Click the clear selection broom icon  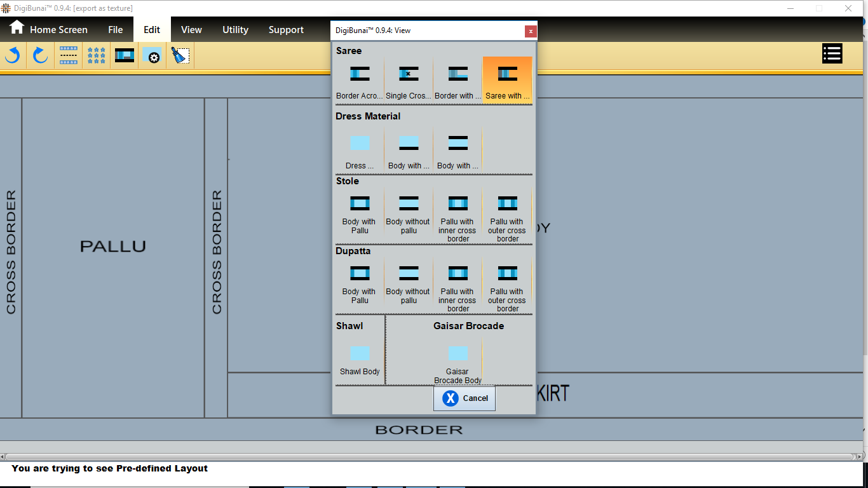(x=180, y=56)
